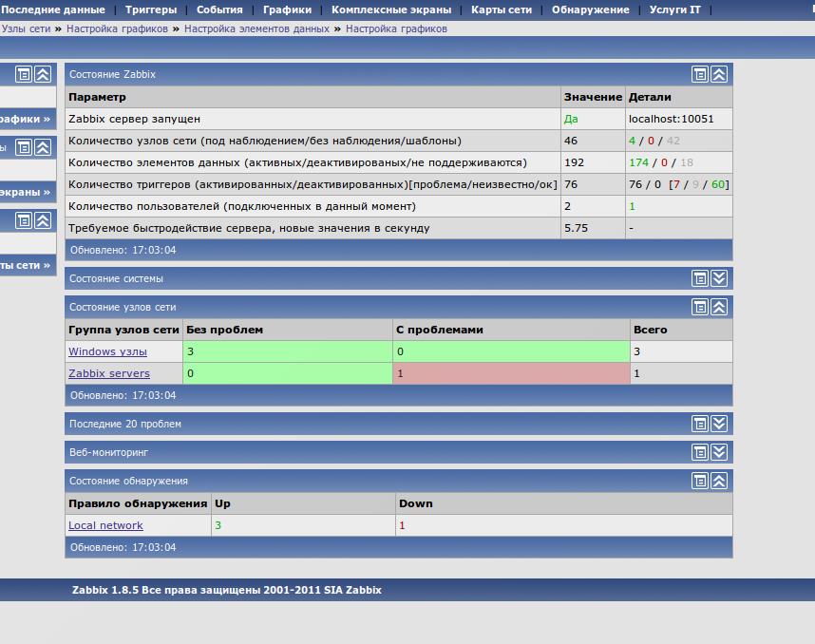Click menu icon in top left sidebar panel
The image size is (815, 644).
24,74
